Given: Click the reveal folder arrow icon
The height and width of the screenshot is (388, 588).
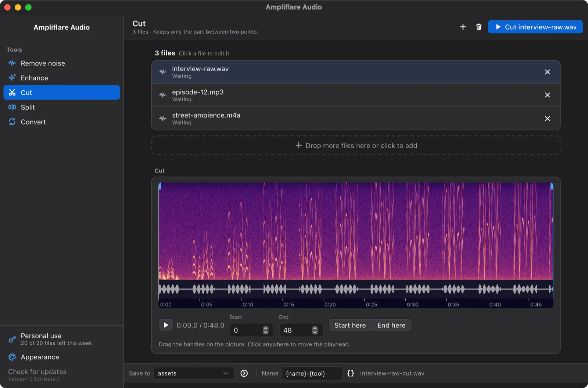Looking at the screenshot, I should tap(244, 373).
